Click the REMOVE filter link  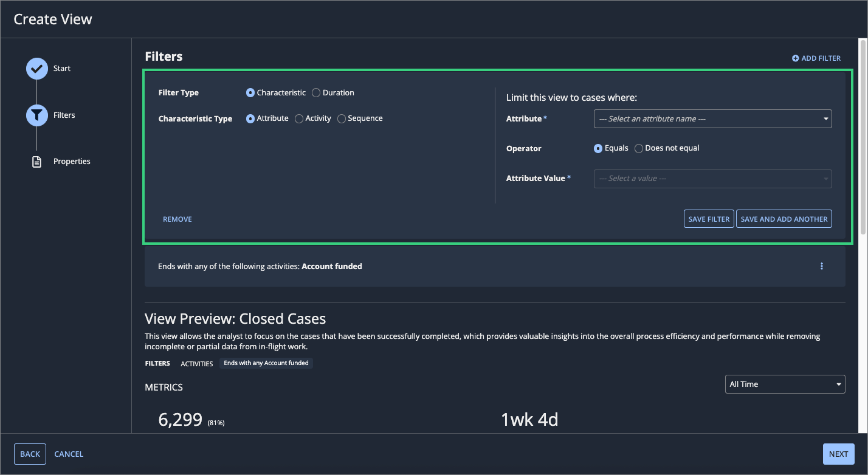click(177, 219)
